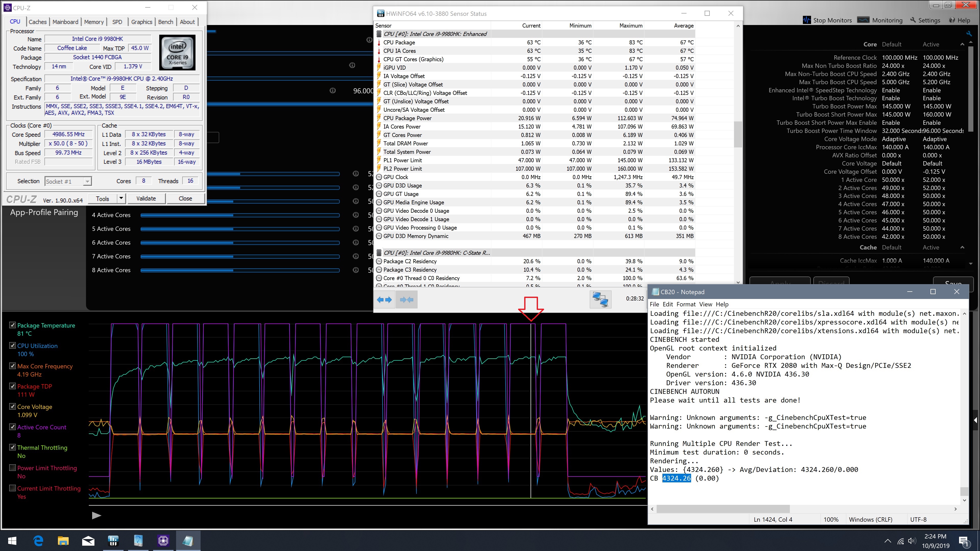Collapse the Core section chevron in XTU
The width and height of the screenshot is (980, 551).
(x=962, y=44)
